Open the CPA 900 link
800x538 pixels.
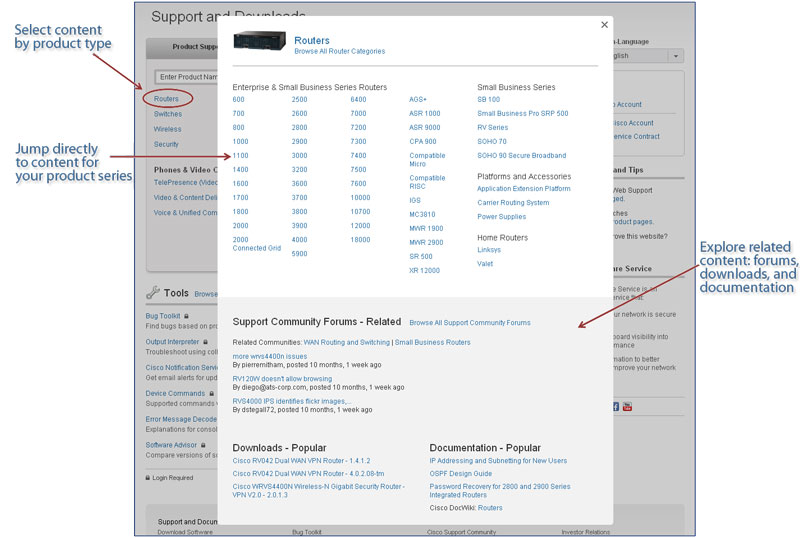(x=423, y=142)
